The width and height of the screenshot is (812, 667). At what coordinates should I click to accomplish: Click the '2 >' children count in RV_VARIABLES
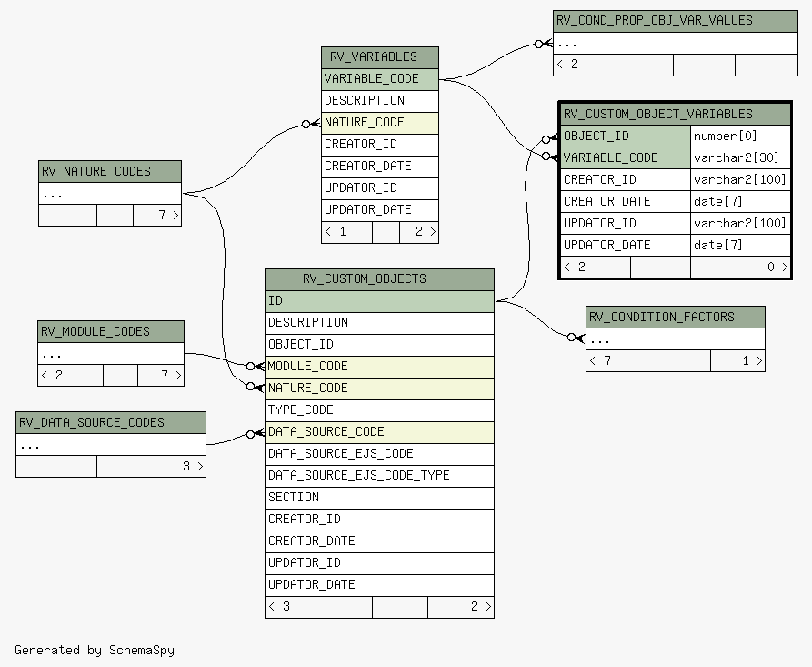(419, 232)
